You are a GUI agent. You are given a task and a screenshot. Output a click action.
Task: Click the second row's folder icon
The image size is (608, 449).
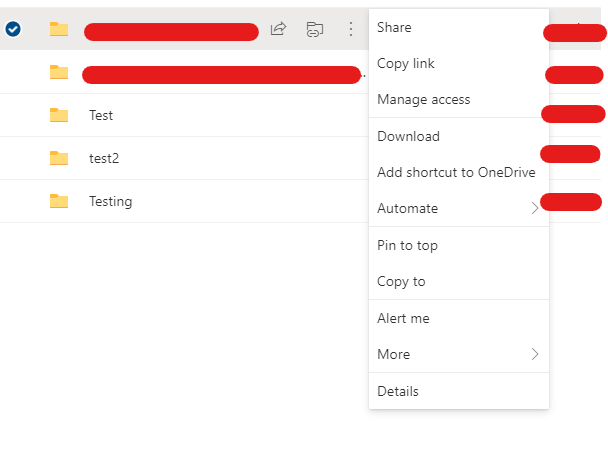pyautogui.click(x=59, y=72)
